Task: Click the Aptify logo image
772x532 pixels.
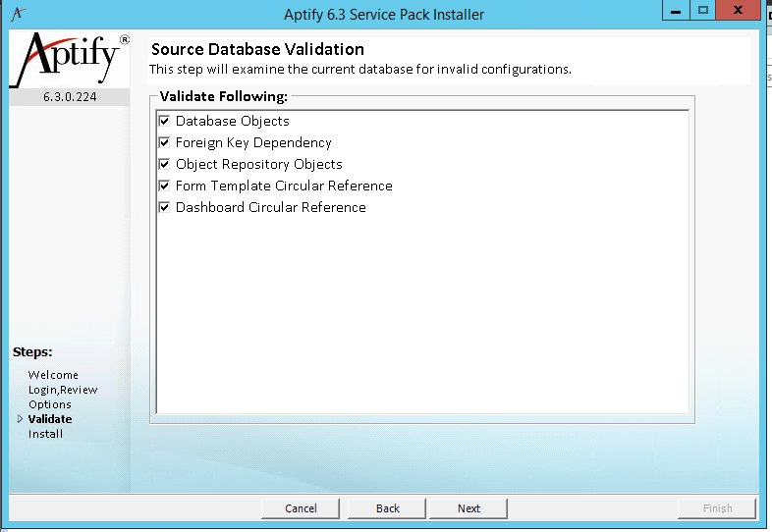Action: coord(70,60)
